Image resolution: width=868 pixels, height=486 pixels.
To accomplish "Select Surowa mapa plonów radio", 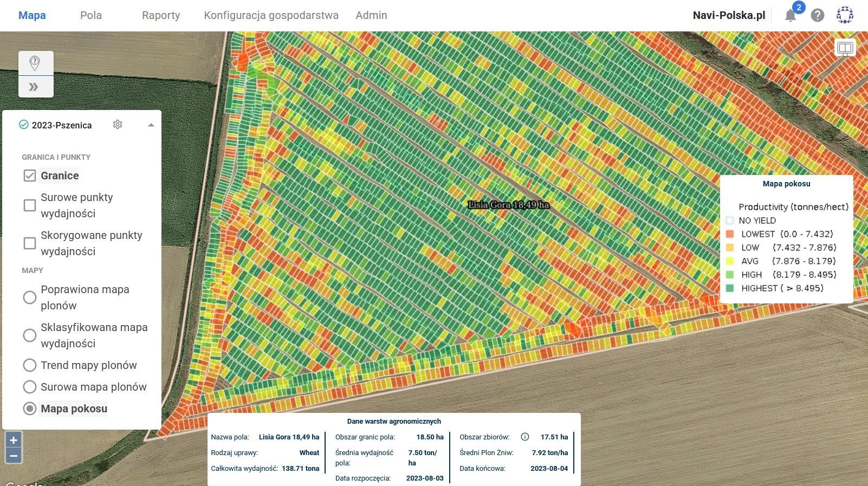I will tap(30, 387).
